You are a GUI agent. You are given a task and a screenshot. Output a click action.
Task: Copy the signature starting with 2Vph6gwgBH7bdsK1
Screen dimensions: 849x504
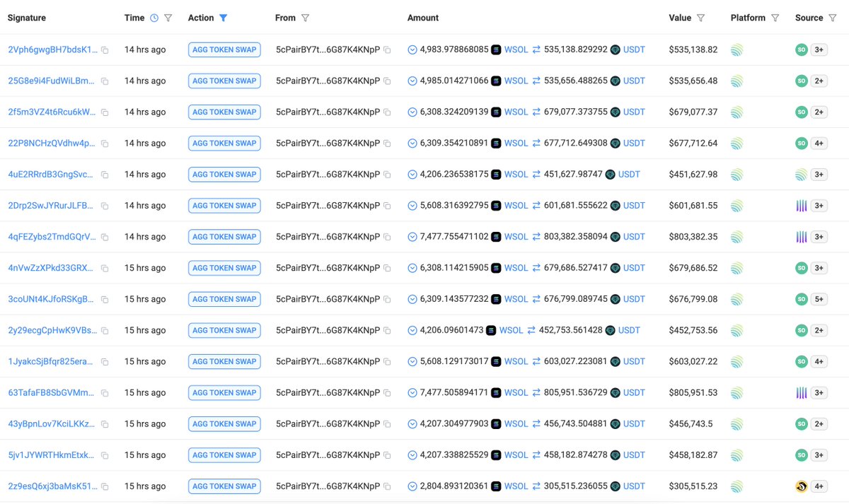pyautogui.click(x=105, y=49)
